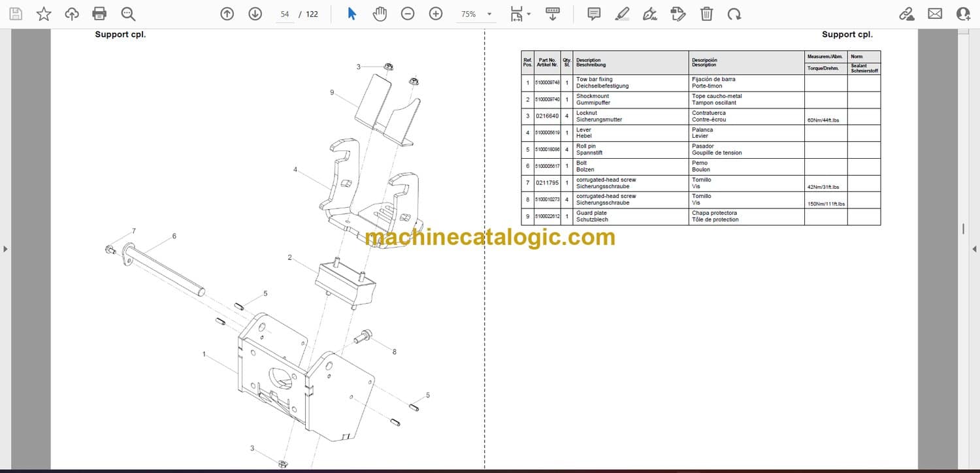Zoom out with the minus button

pos(408,14)
